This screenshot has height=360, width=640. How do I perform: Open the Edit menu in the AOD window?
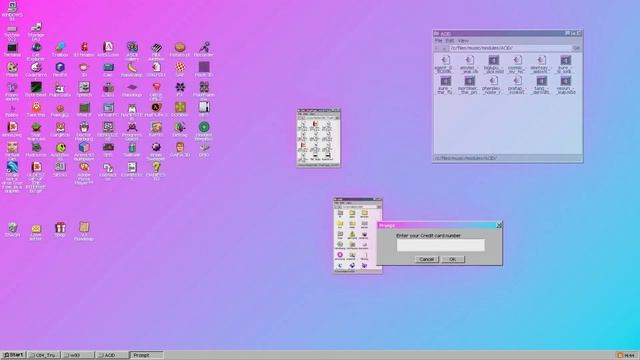click(x=449, y=41)
